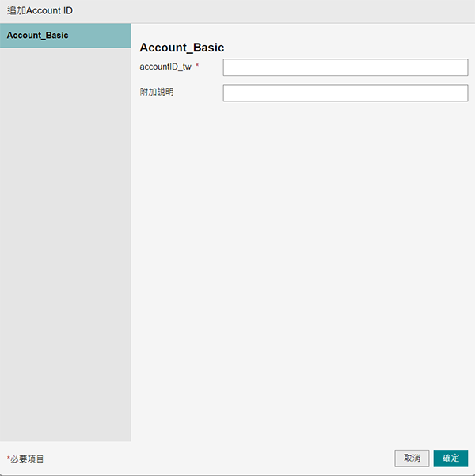Confirm with the 確定 button

450,459
